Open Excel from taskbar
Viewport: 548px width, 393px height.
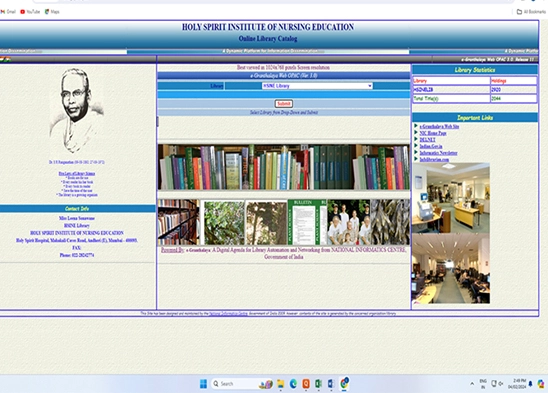pyautogui.click(x=318, y=384)
